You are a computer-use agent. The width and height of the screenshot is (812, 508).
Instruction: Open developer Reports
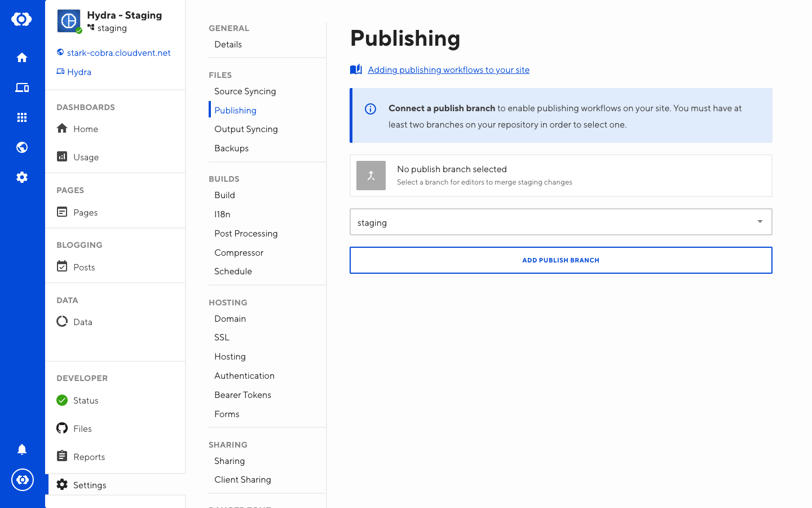tap(89, 457)
